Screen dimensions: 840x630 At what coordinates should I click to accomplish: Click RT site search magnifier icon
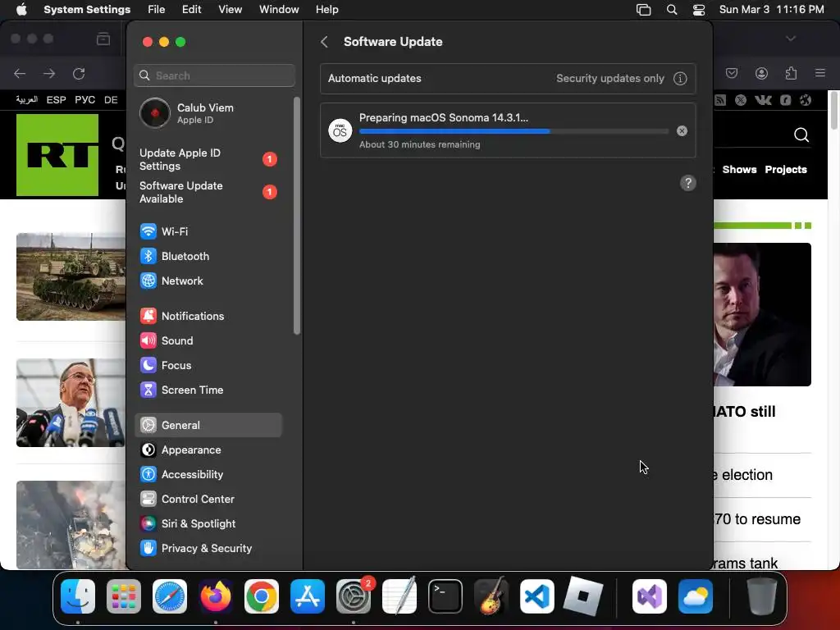[x=801, y=135]
